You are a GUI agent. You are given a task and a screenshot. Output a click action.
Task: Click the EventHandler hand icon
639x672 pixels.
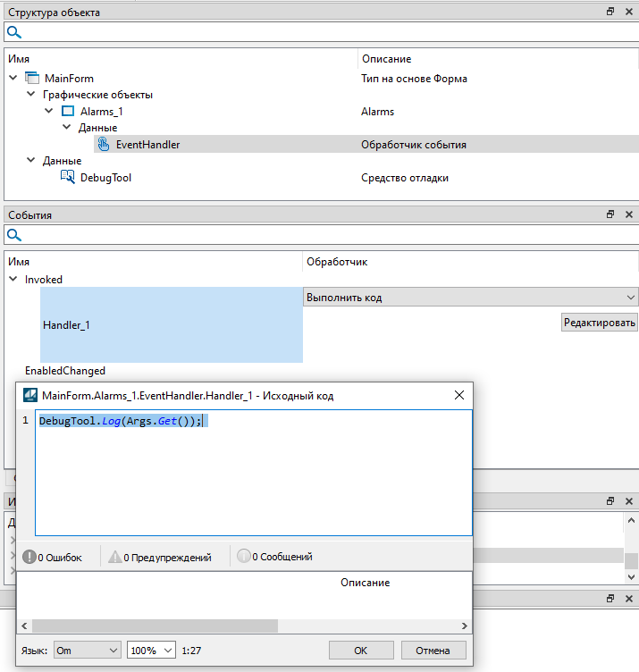pos(104,145)
